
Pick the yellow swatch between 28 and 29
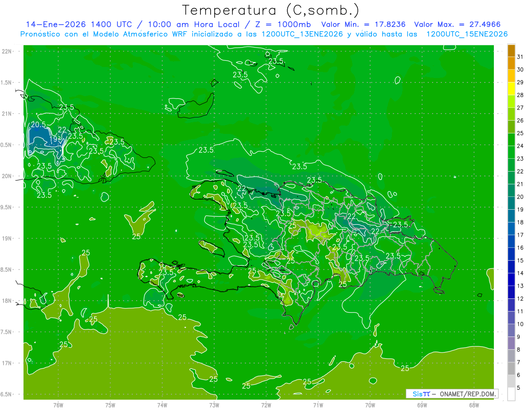pyautogui.click(x=511, y=89)
